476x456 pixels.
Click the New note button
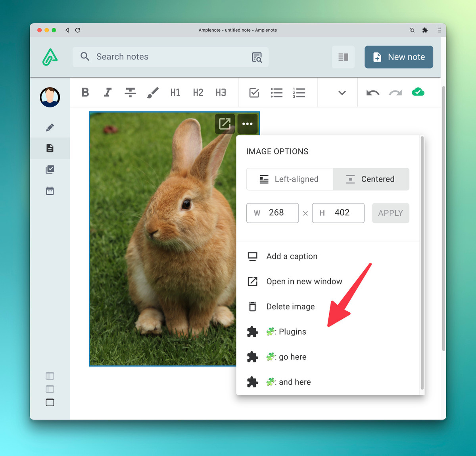click(399, 57)
